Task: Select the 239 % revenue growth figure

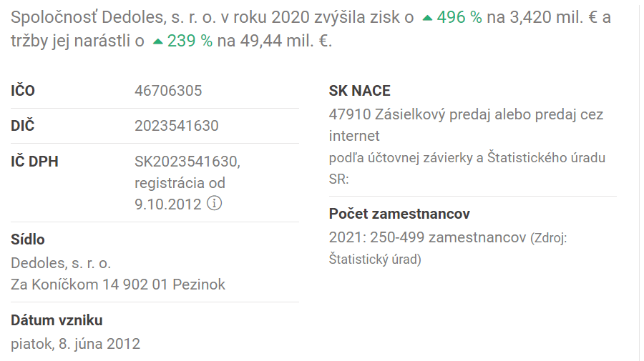Action: [190, 41]
